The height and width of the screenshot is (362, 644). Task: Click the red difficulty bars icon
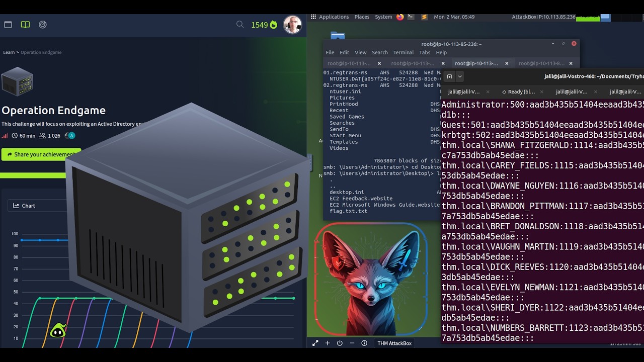(x=5, y=136)
